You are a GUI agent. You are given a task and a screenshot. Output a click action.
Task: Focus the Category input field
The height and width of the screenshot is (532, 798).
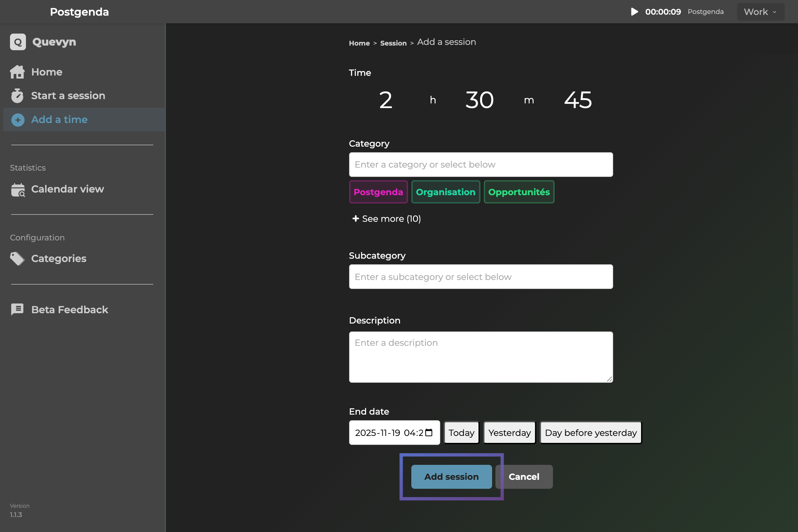(481, 165)
